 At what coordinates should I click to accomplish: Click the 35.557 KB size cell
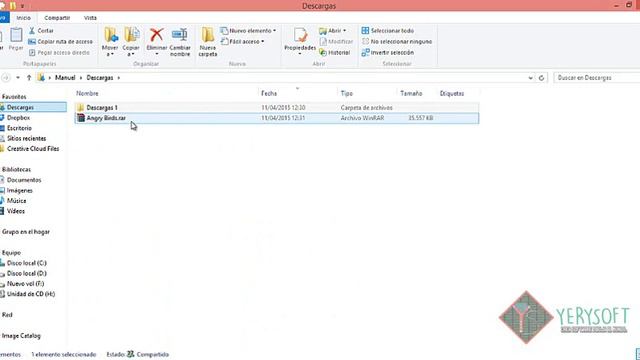pyautogui.click(x=420, y=118)
